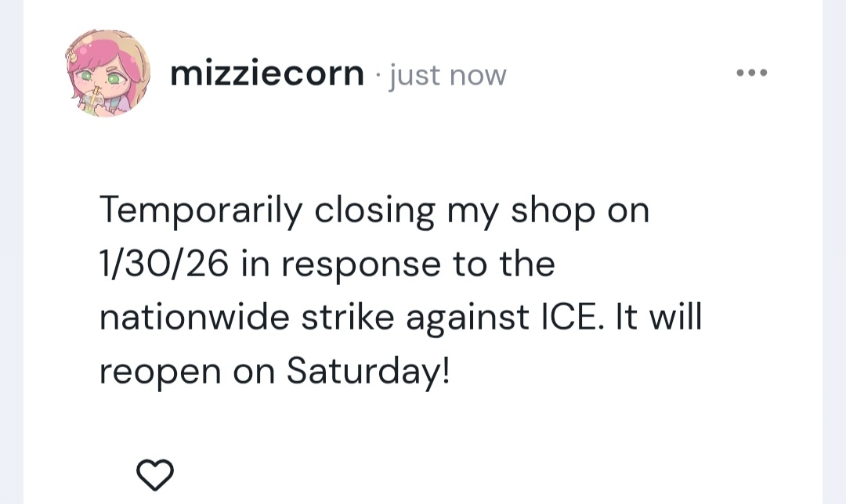Viewport: 846px width, 504px height.
Task: Like the post with the heart icon
Action: click(x=155, y=473)
